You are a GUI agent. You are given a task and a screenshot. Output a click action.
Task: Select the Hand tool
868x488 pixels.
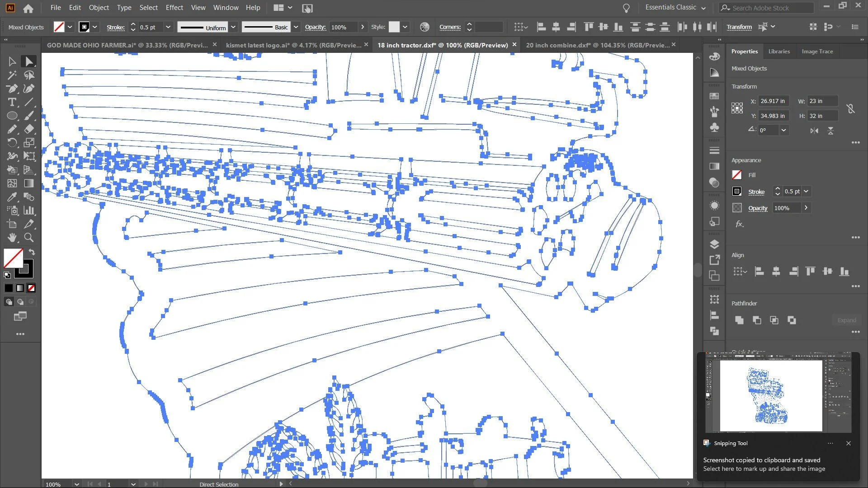(x=12, y=238)
